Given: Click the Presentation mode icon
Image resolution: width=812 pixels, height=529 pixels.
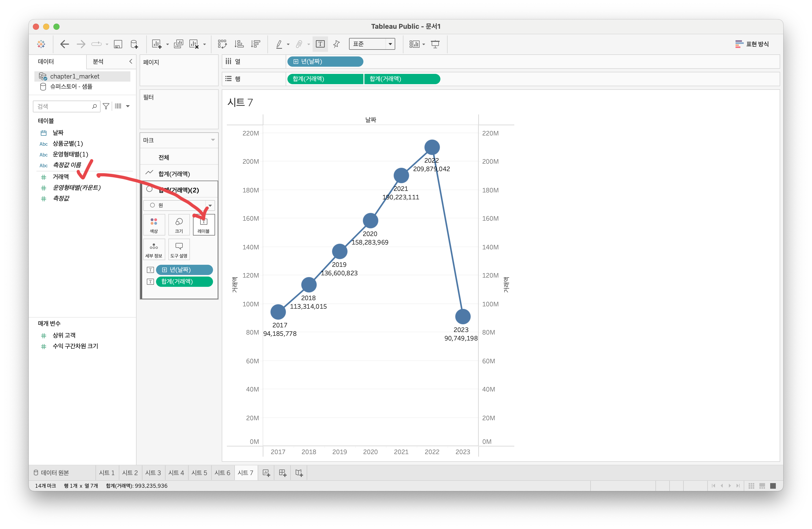Looking at the screenshot, I should tap(435, 44).
